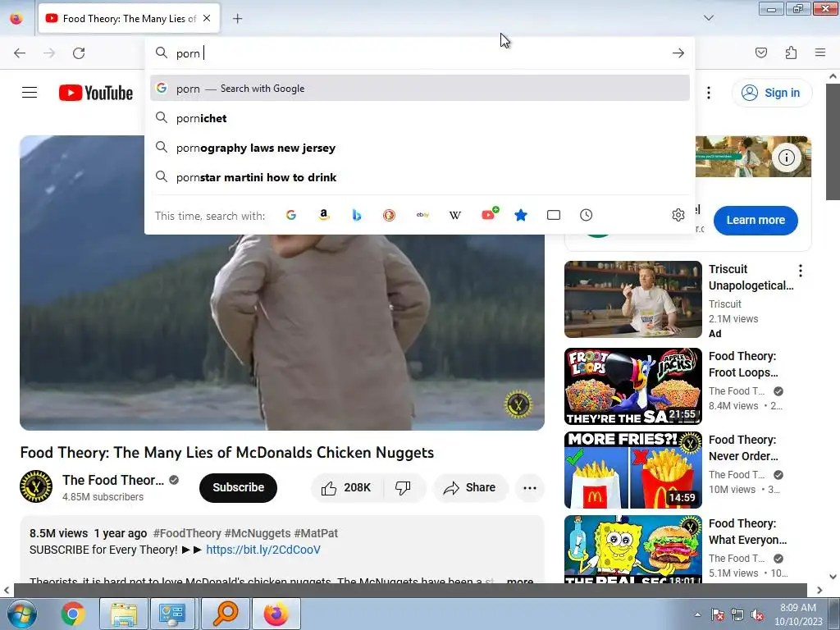Viewport: 840px width, 630px height.
Task: Open Triscuit ad video thumbnail
Action: 632,299
